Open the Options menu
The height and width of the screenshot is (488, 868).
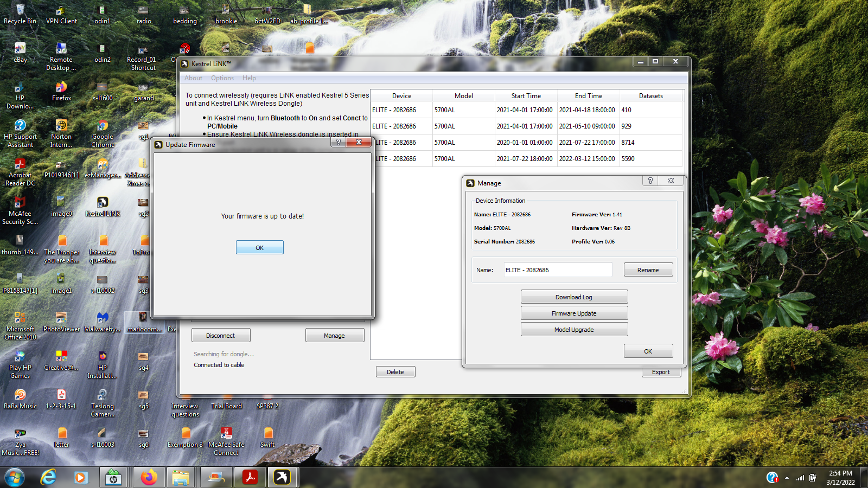(x=222, y=78)
